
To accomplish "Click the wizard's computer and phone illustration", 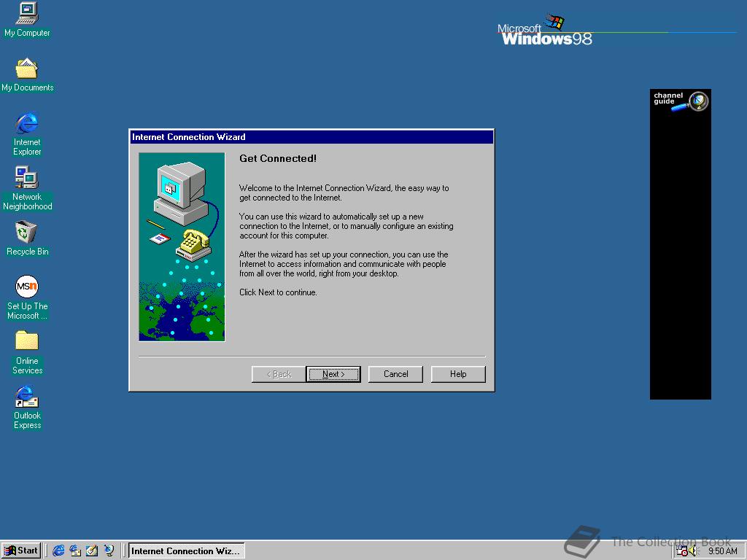I will click(x=182, y=246).
